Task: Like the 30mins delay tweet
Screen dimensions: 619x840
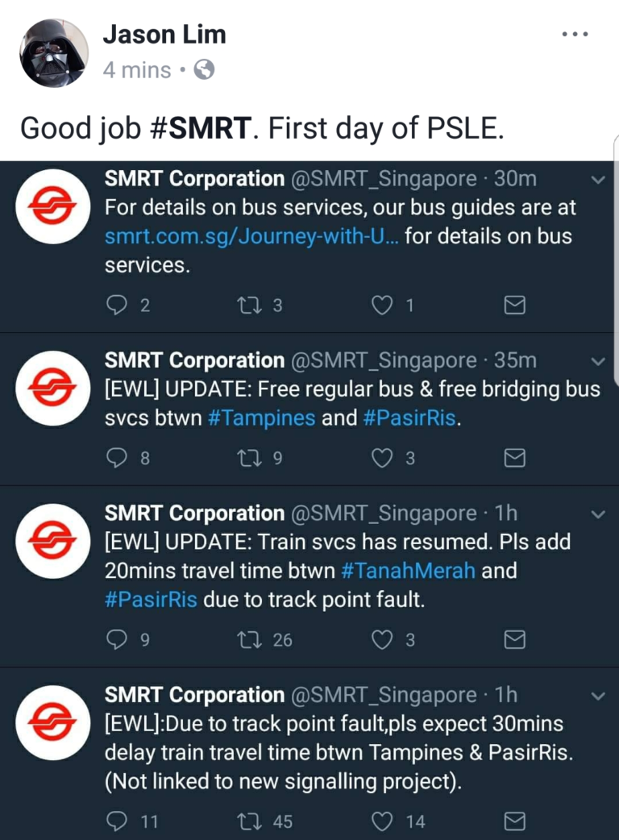Action: [x=382, y=821]
